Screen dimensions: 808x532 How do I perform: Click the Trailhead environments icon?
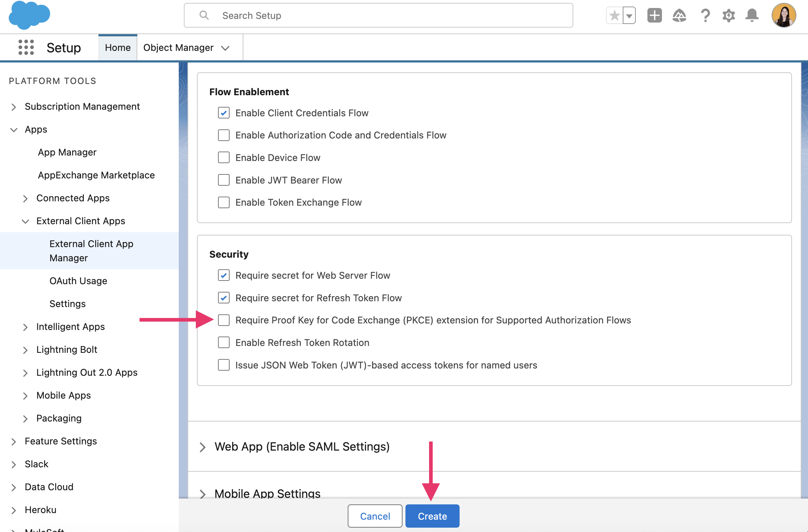pyautogui.click(x=680, y=15)
